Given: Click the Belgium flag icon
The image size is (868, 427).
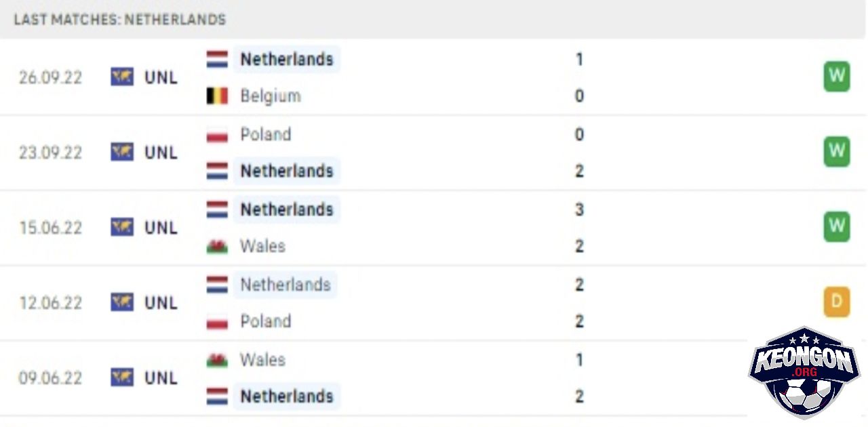Looking at the screenshot, I should point(217,96).
